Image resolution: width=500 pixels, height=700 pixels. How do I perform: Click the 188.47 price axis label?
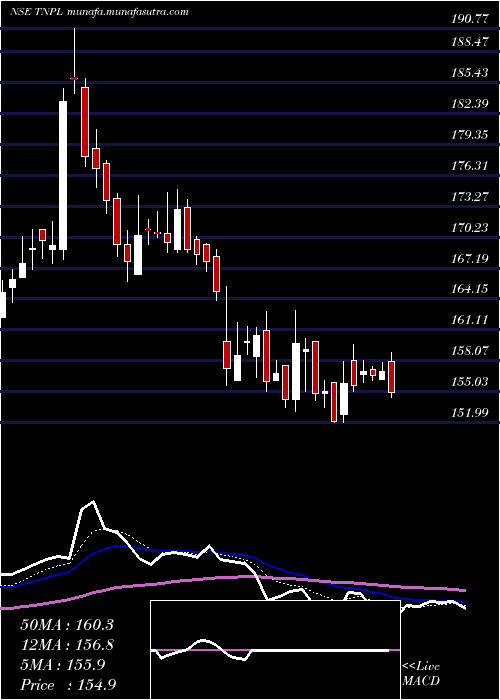click(470, 42)
